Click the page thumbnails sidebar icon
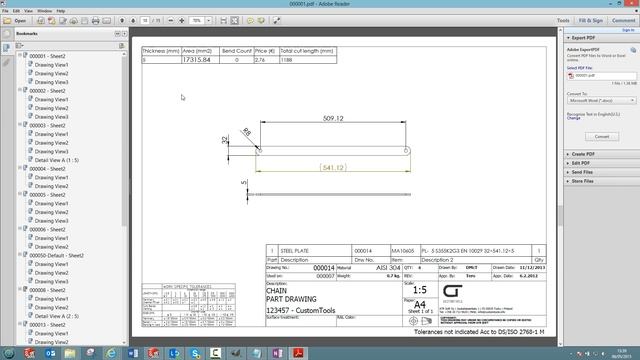 point(7,34)
